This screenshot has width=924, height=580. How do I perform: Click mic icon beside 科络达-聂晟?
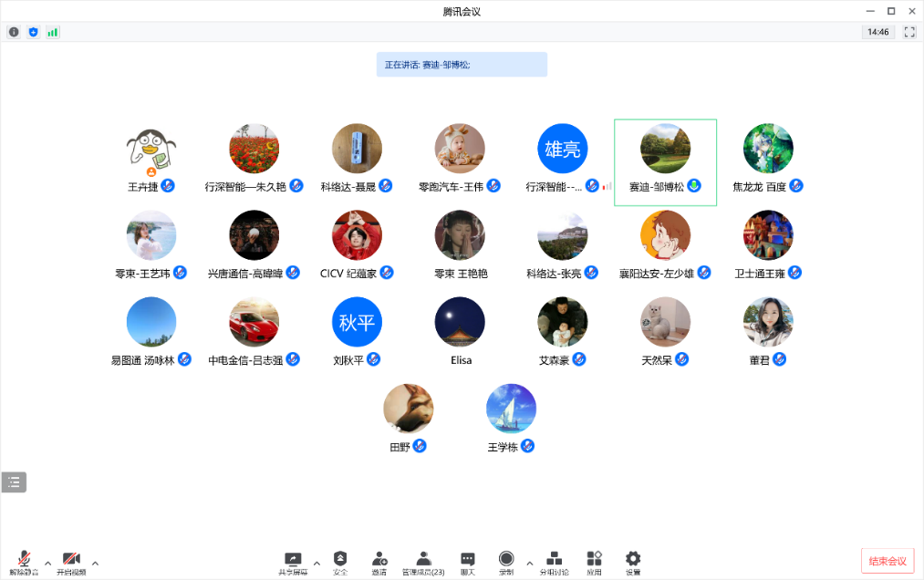386,186
